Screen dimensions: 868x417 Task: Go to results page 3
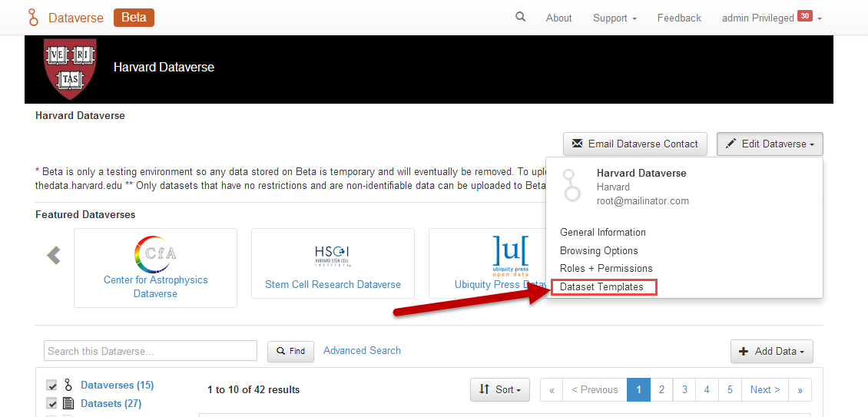click(684, 390)
